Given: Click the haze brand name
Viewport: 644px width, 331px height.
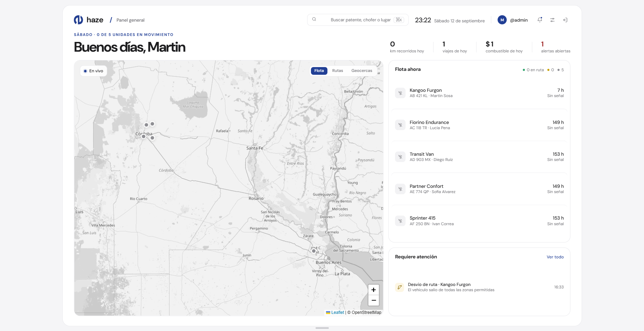Looking at the screenshot, I should click(95, 20).
